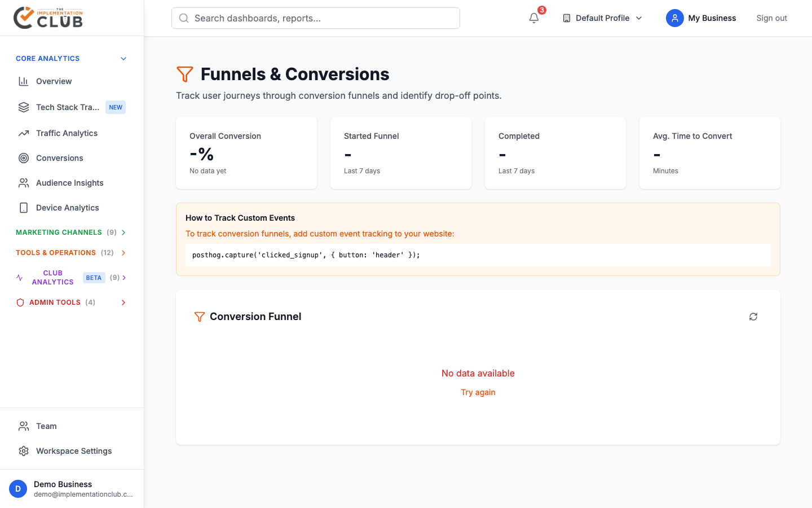Click the Overview bar chart icon
Image resolution: width=812 pixels, height=508 pixels.
[24, 81]
